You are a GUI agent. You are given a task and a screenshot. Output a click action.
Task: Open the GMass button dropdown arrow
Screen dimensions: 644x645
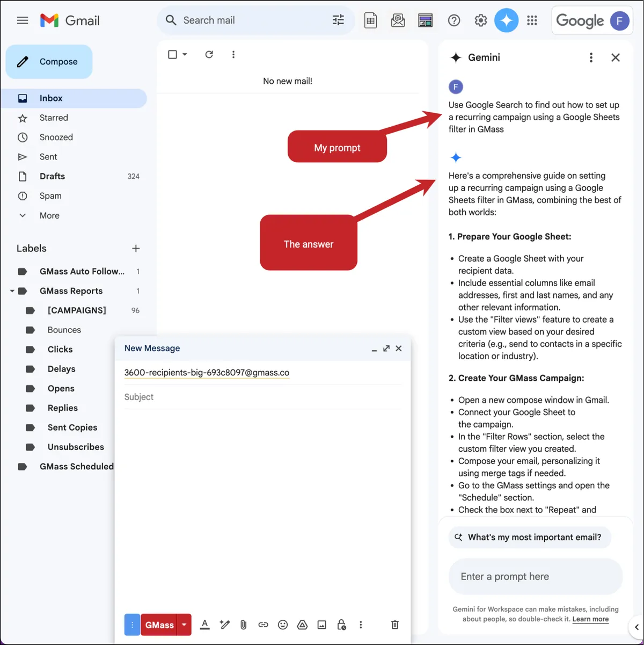pos(184,625)
